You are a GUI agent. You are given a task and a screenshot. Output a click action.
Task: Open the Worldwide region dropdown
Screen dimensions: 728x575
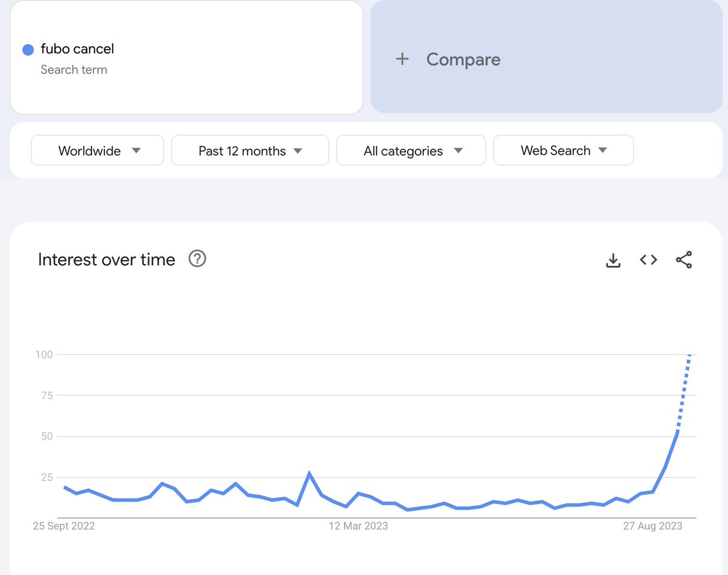coord(98,151)
